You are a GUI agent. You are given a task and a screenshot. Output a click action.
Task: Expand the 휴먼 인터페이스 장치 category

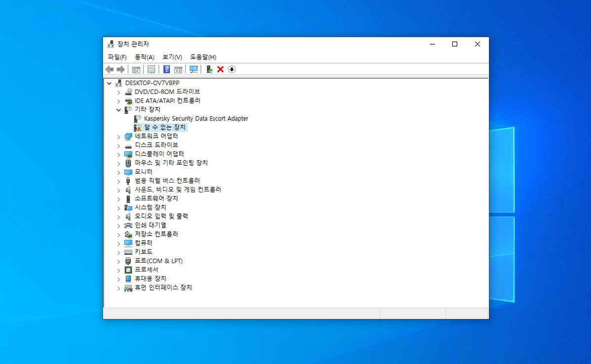(119, 288)
